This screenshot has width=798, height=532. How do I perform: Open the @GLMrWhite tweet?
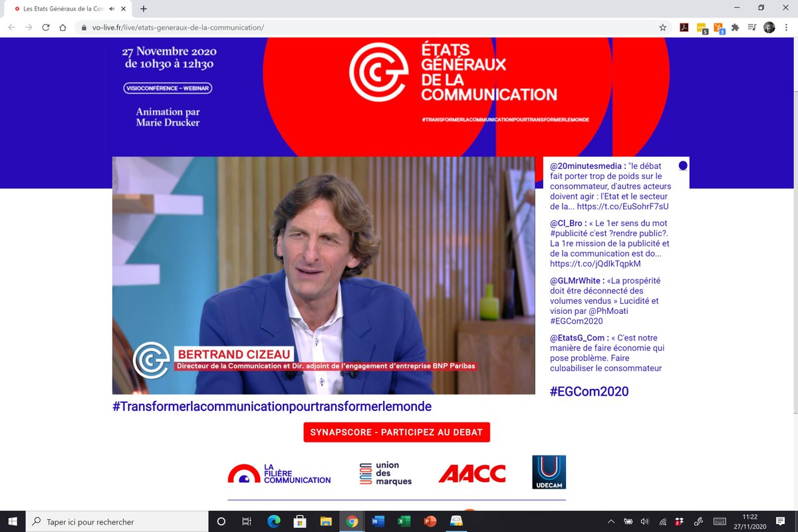(606, 301)
